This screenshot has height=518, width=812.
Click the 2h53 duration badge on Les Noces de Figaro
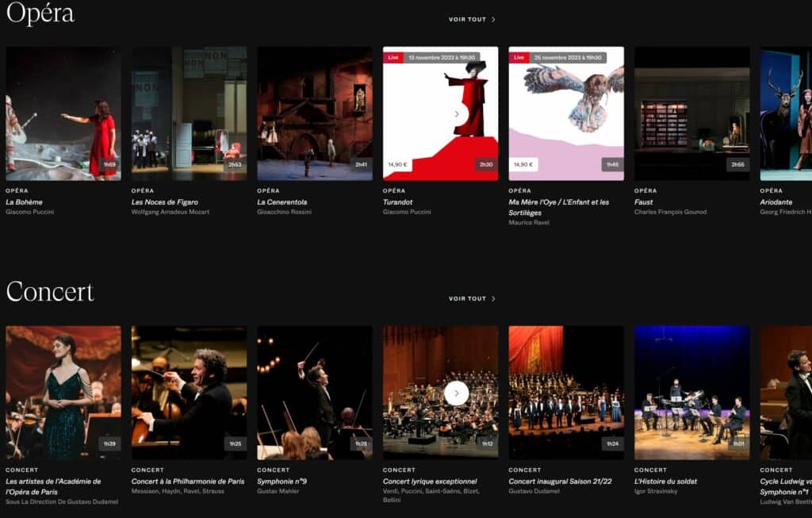tap(235, 165)
